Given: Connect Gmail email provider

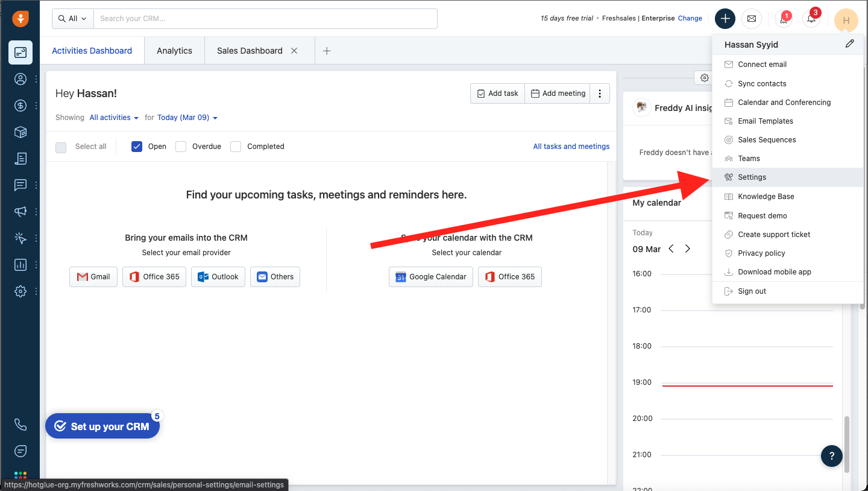Looking at the screenshot, I should 93,277.
